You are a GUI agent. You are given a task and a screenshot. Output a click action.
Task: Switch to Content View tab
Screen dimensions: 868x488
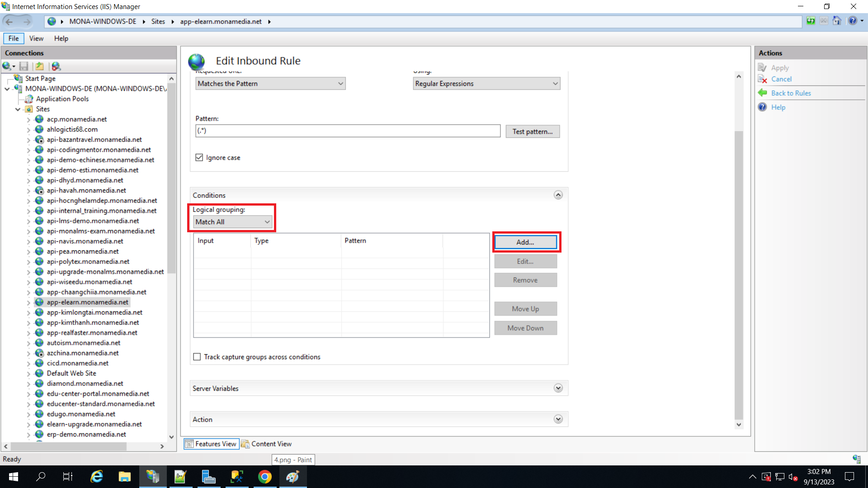(x=267, y=444)
